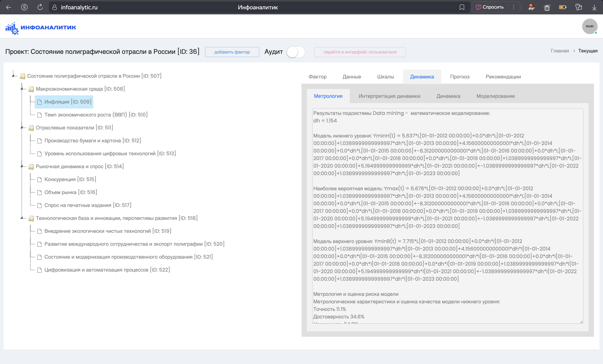Go to Главная breadcrumb link
Screen dimensions: 603x364
[x=560, y=51]
